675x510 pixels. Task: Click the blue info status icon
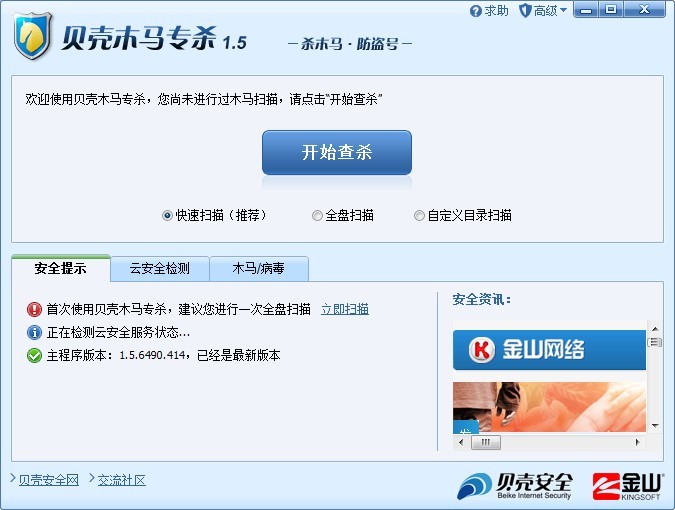click(34, 332)
